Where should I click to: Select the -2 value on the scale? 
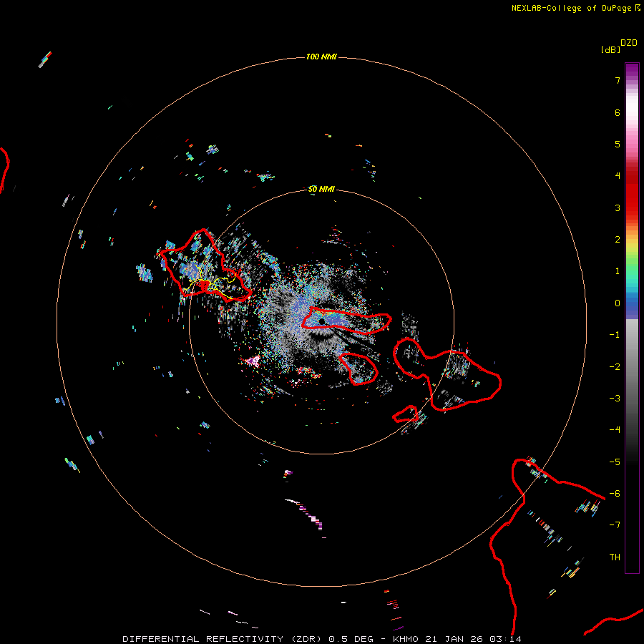point(615,367)
